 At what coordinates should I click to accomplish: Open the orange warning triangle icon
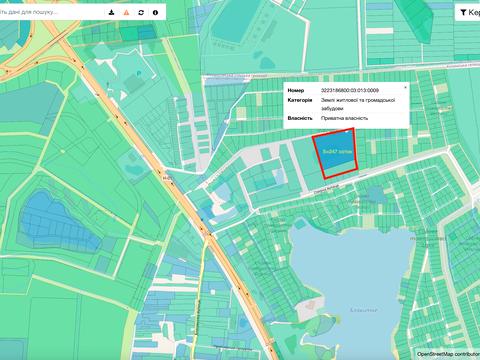point(126,12)
